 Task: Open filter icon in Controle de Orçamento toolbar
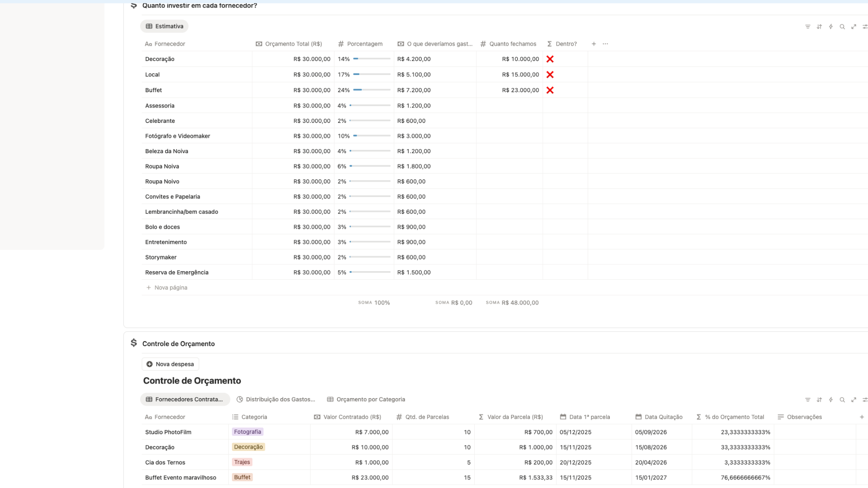(807, 400)
